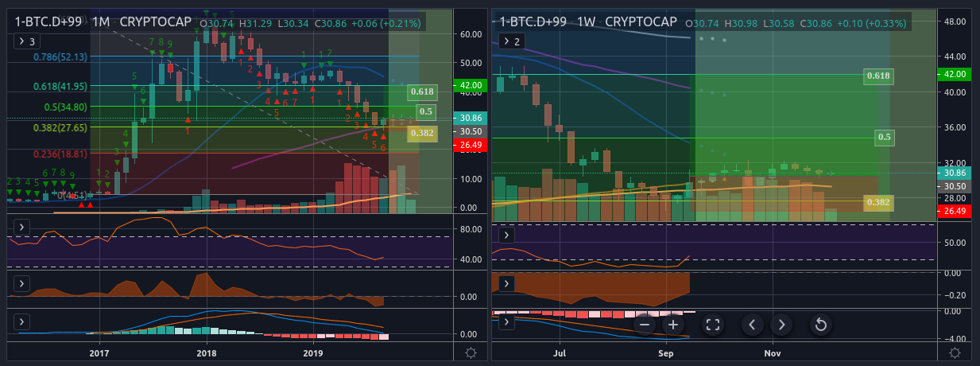Click the Sep label on weekly time axis
This screenshot has width=980, height=366.
pyautogui.click(x=666, y=352)
